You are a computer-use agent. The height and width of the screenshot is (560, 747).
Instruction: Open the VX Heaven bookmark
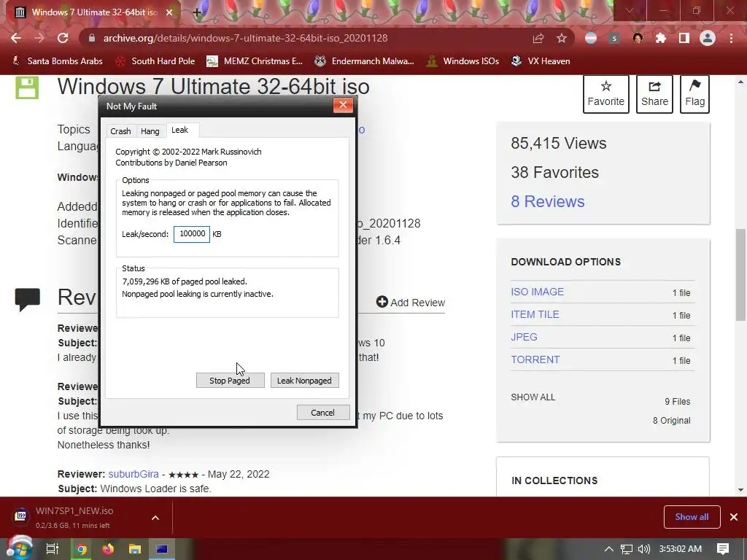point(541,61)
